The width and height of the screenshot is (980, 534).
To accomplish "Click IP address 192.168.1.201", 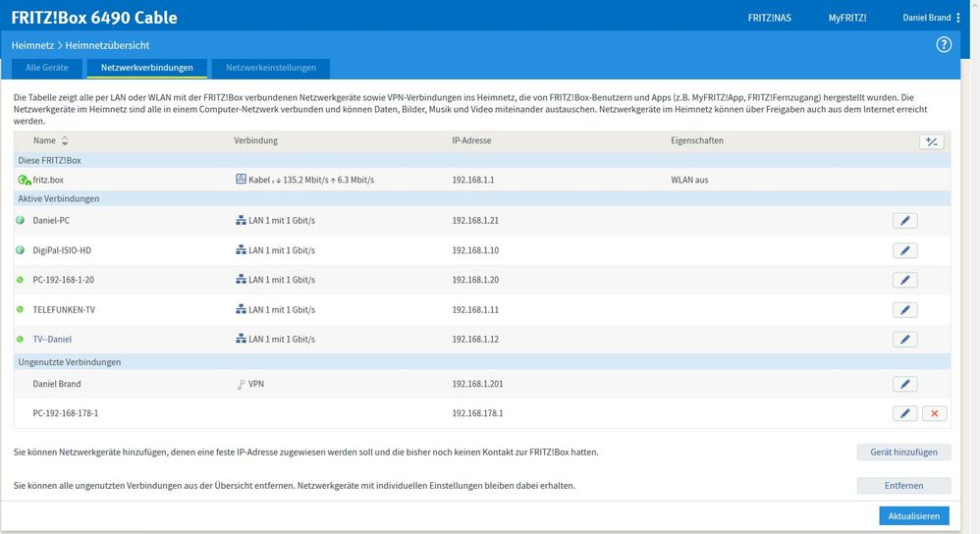I will 477,384.
